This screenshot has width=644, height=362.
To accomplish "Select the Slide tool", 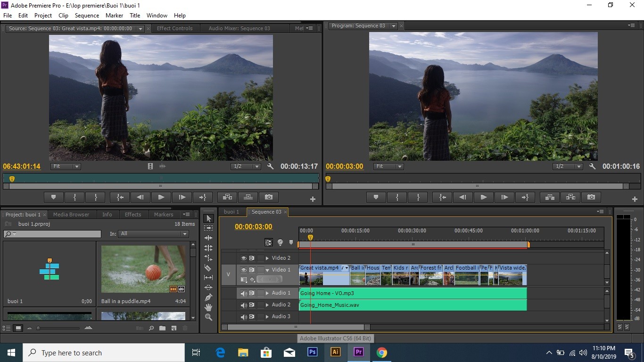I will (x=208, y=288).
